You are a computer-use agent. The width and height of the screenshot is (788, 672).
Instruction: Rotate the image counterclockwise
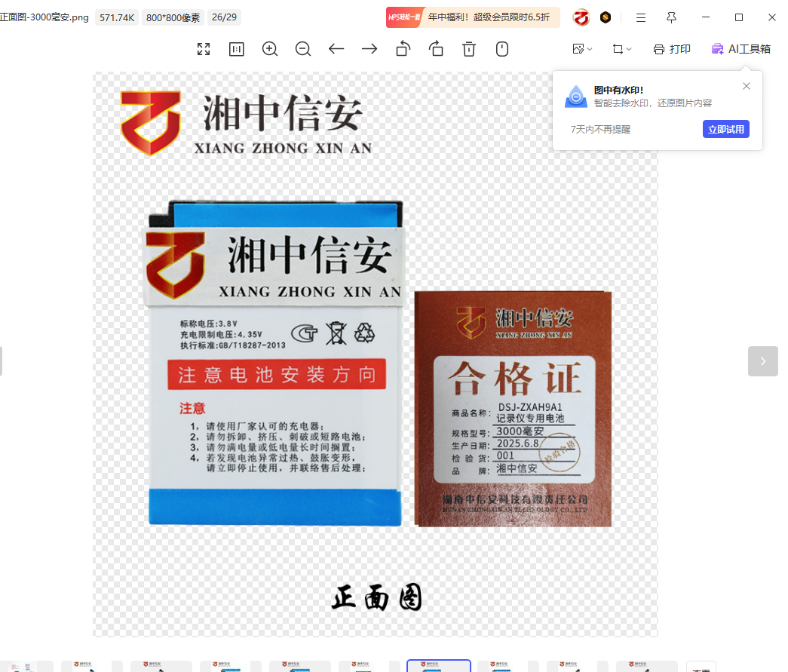(x=403, y=49)
